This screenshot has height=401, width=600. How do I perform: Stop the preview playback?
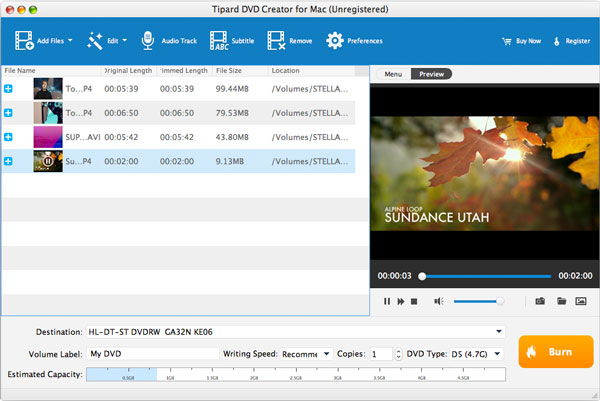coord(414,300)
